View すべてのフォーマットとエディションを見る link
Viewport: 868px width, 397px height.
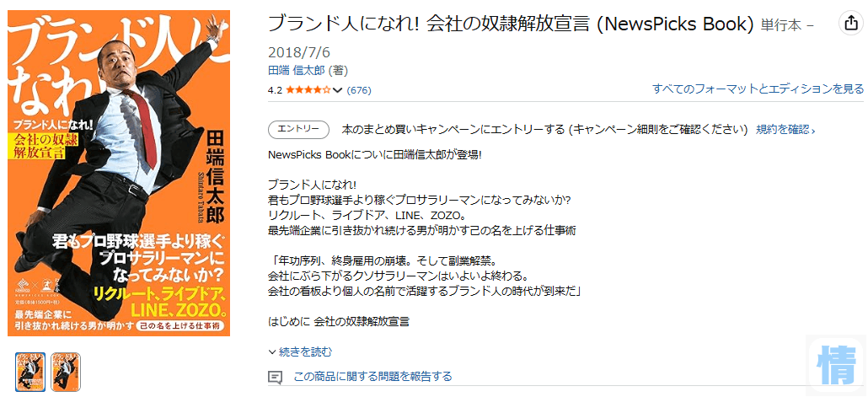(758, 89)
